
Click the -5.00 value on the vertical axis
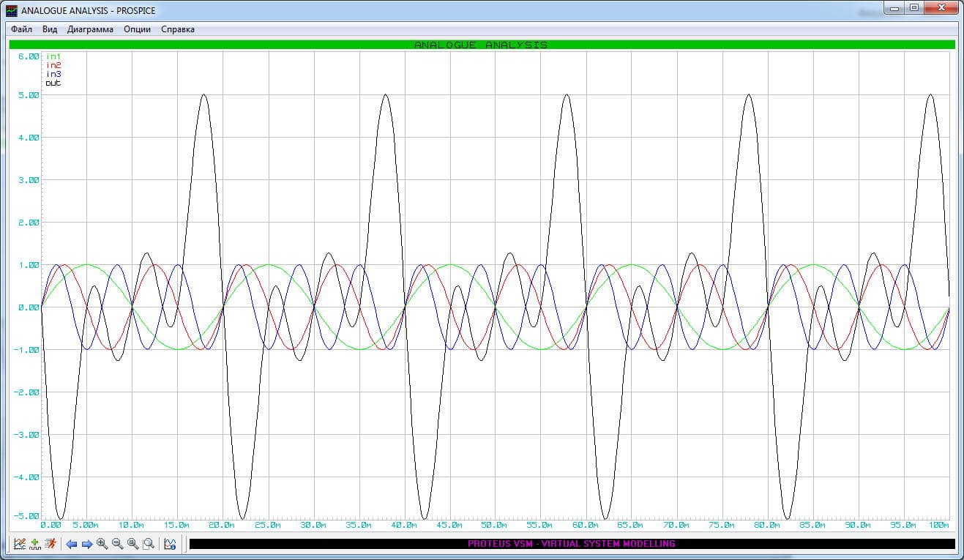(x=26, y=515)
